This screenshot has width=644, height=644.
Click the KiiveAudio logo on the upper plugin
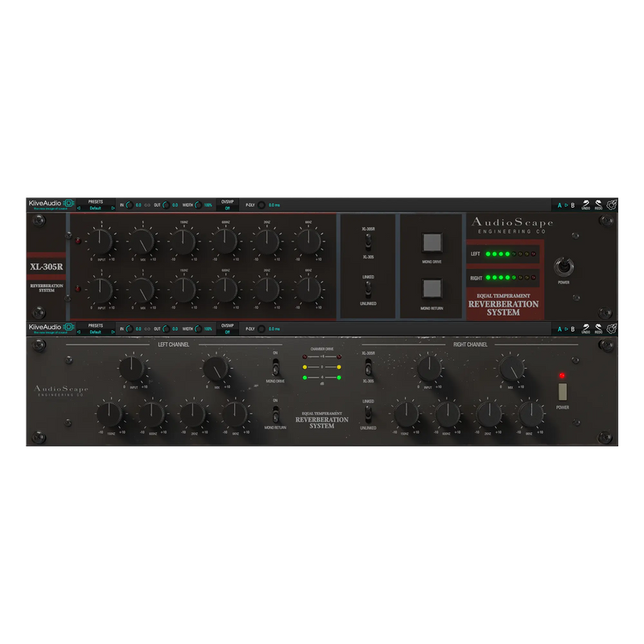pyautogui.click(x=52, y=204)
